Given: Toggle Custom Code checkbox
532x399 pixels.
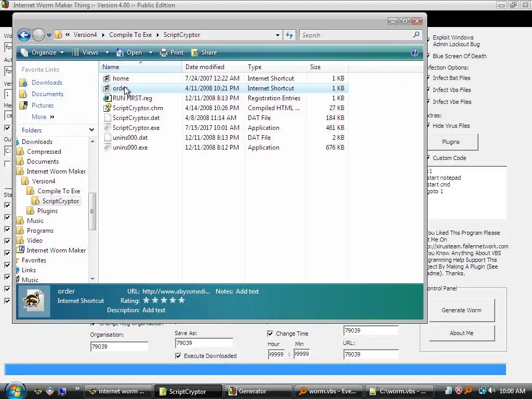Looking at the screenshot, I should click(x=429, y=158).
